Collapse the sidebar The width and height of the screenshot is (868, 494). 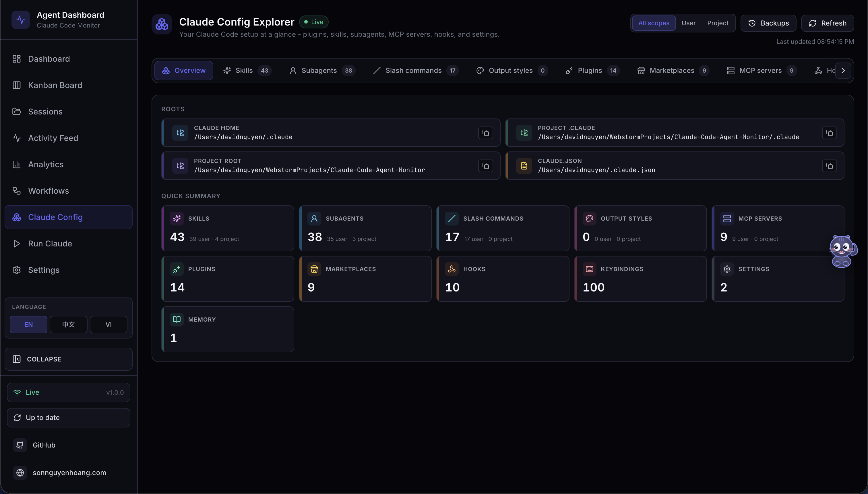[x=69, y=359]
